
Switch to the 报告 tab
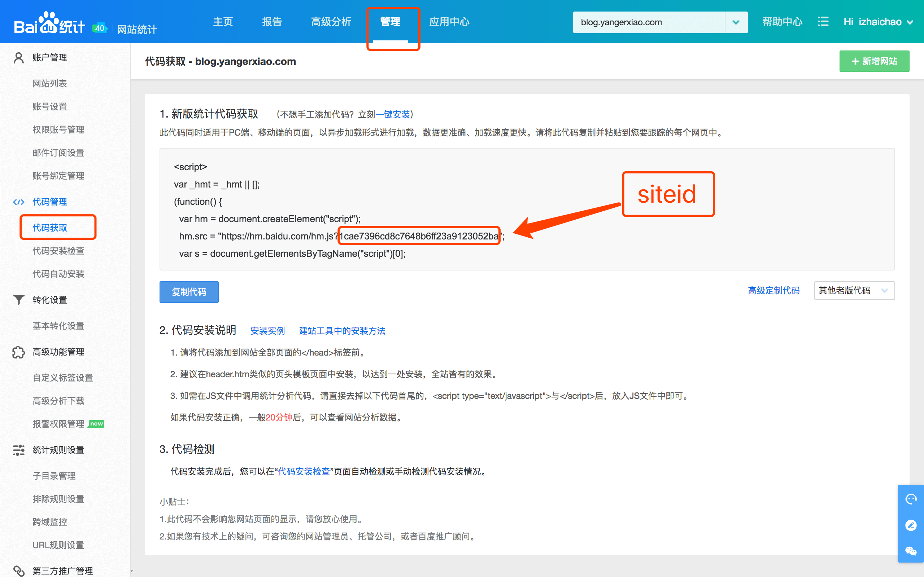272,22
